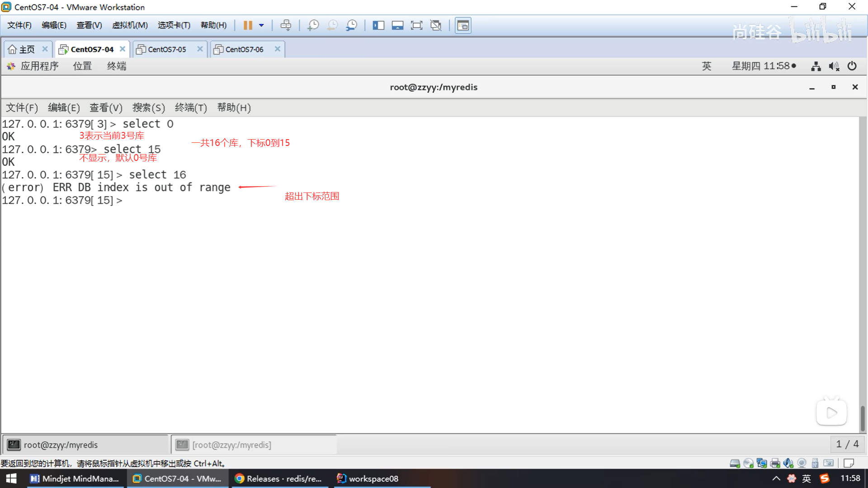Toggle Unity mode view icon

436,25
